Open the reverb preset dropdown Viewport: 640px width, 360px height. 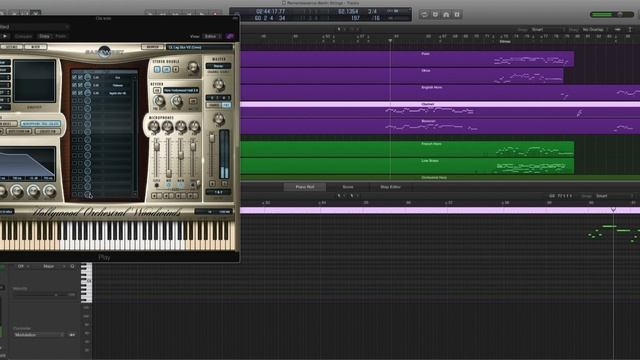tap(181, 90)
